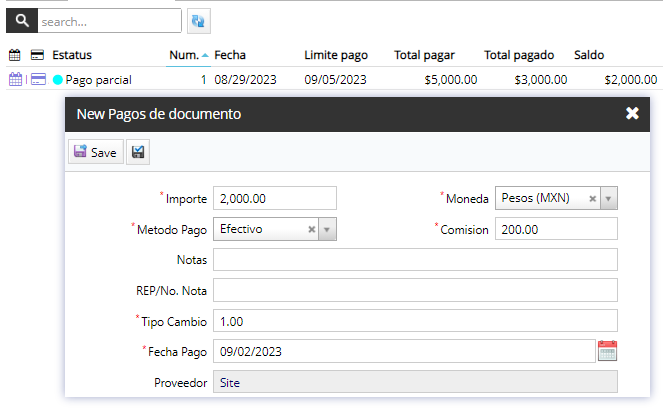The height and width of the screenshot is (416, 663).
Task: Open the Fecha Pago calendar picker
Action: (607, 351)
